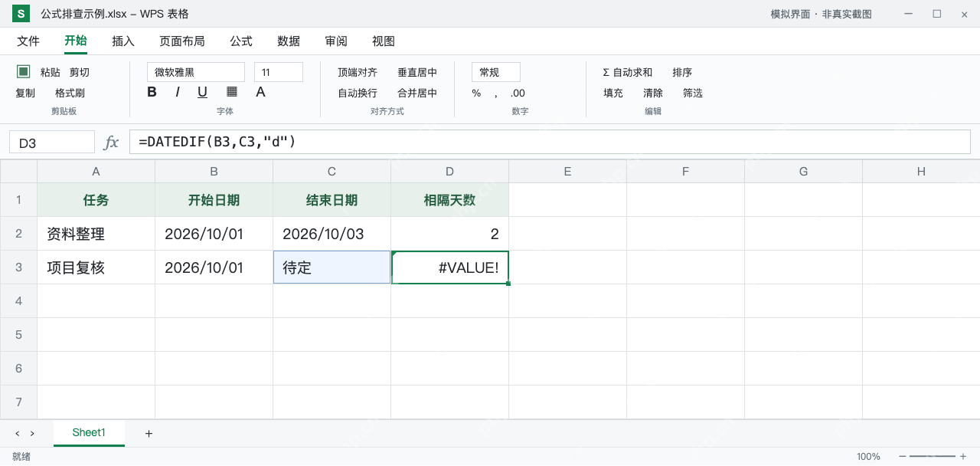Viewport: 980px width, 466px height.
Task: Select column A header
Action: (x=96, y=172)
